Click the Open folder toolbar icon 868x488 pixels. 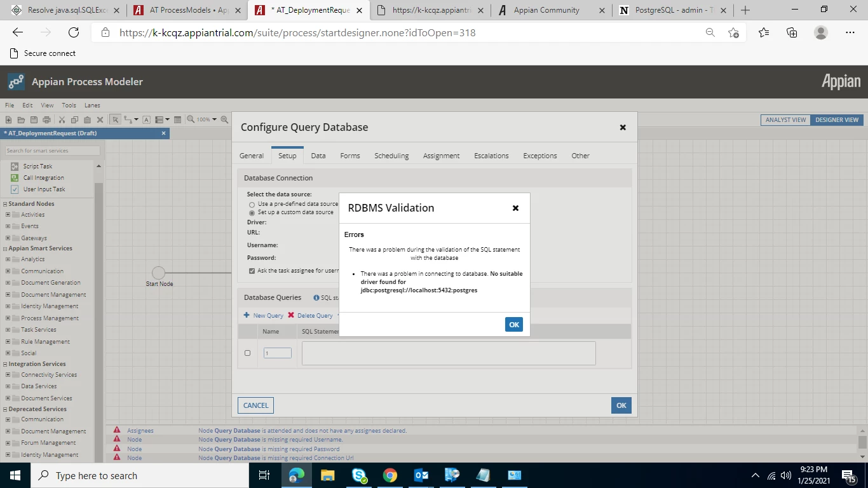[x=21, y=119]
